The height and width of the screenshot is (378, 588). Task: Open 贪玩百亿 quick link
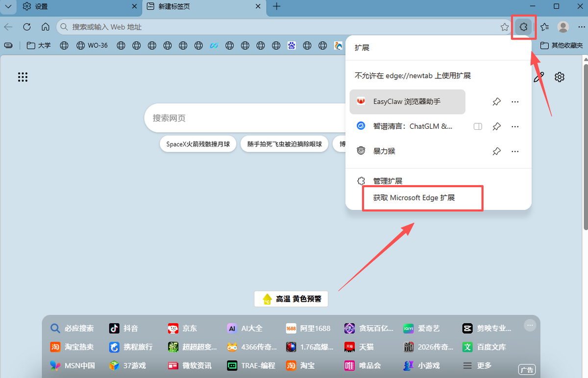coord(369,328)
